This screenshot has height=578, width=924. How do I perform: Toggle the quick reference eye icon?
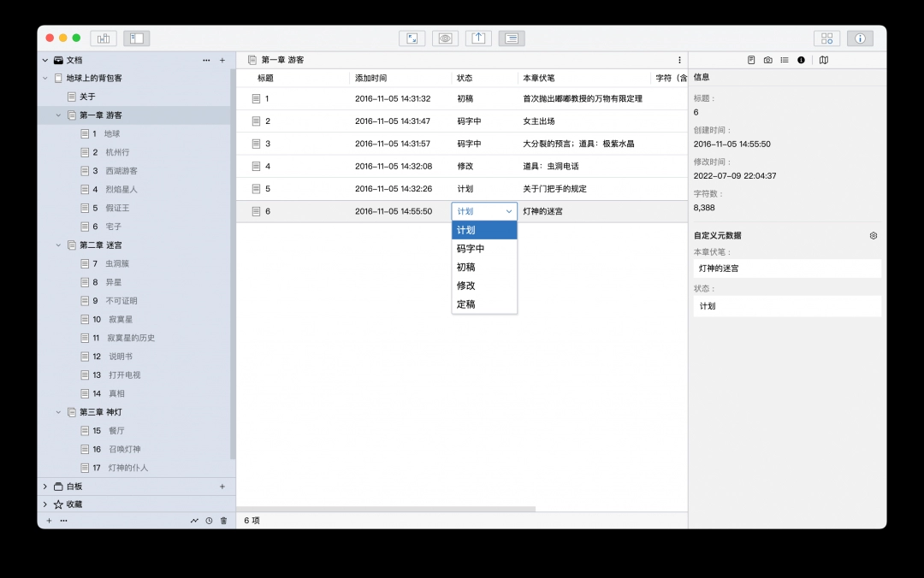(445, 38)
